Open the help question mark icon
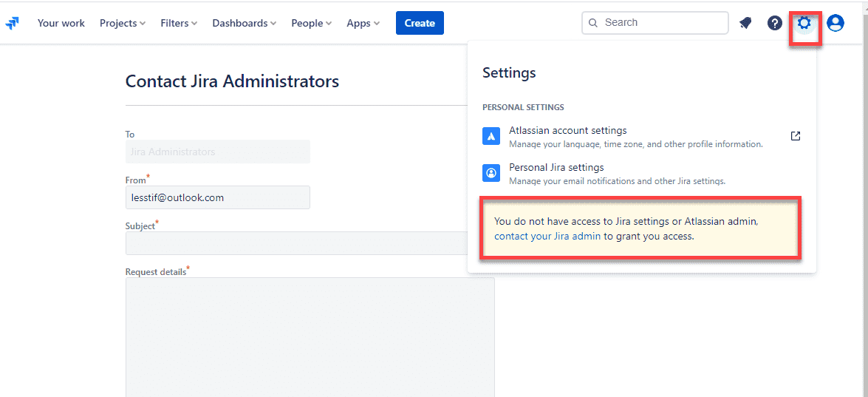The height and width of the screenshot is (397, 868). 774,23
